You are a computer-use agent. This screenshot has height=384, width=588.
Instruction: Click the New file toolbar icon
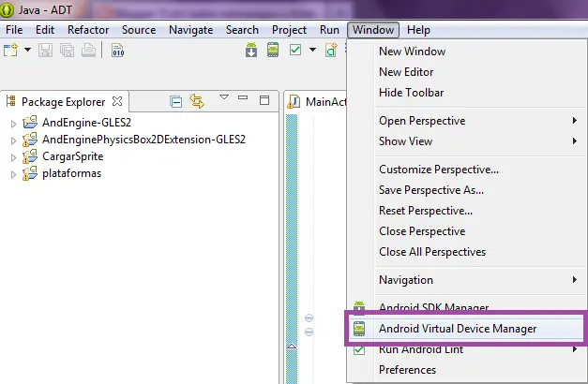point(10,50)
